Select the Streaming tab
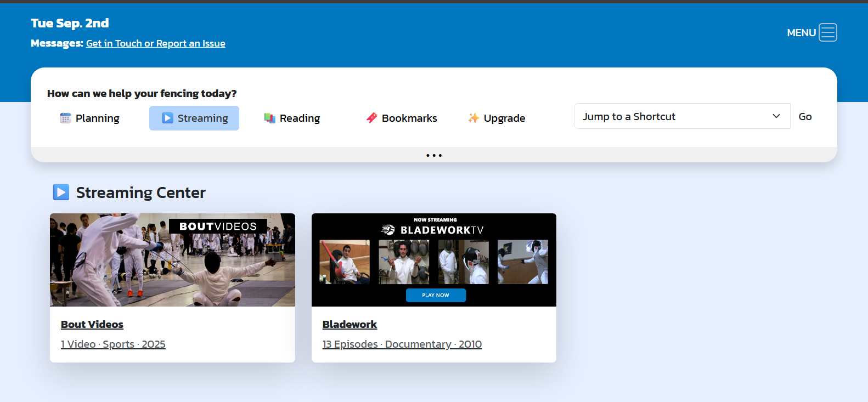Screen dimensions: 868x402 tap(194, 118)
